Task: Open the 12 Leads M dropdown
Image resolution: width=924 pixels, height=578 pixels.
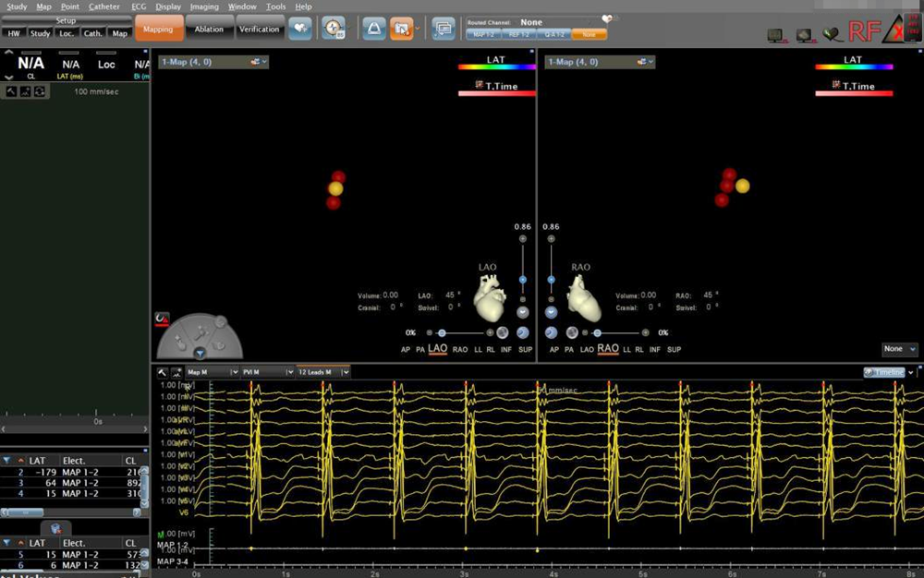Action: [322, 372]
